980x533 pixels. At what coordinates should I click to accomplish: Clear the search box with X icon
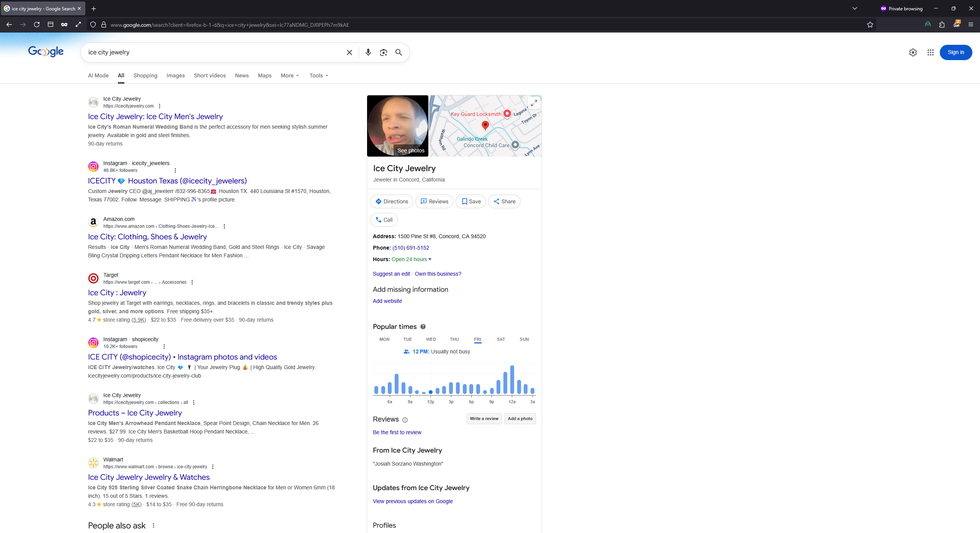pyautogui.click(x=349, y=52)
